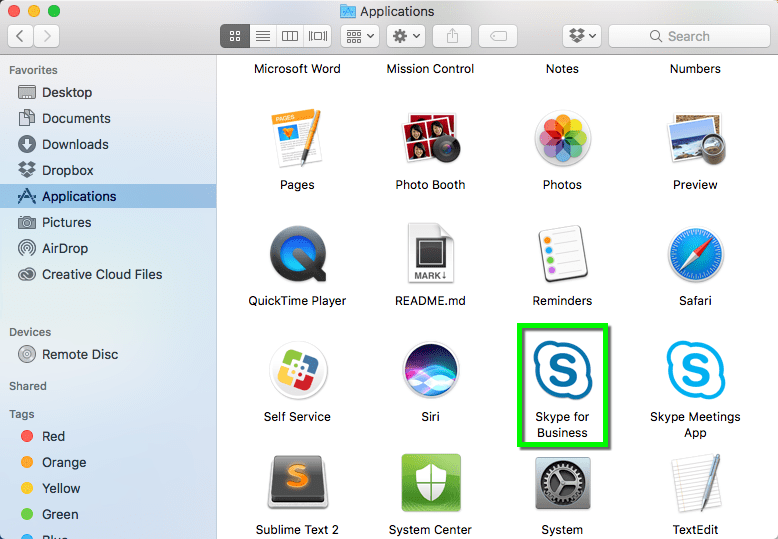Select the Orange tag
This screenshot has width=778, height=539.
(108, 463)
